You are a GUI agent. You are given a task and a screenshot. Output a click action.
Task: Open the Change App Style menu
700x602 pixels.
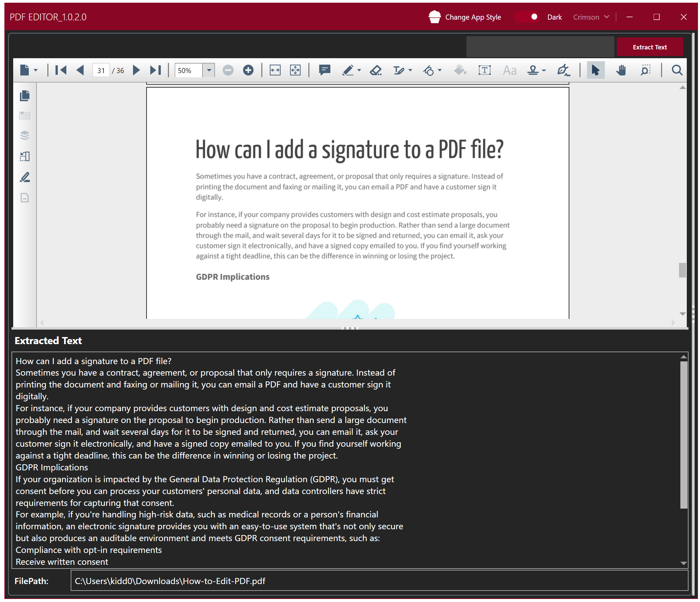point(472,17)
